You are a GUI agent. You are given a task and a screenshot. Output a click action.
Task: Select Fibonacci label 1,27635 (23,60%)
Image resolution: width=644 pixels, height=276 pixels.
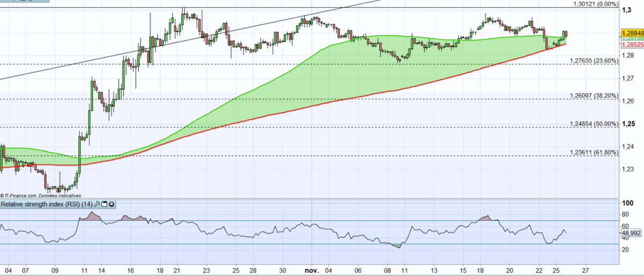coord(594,61)
